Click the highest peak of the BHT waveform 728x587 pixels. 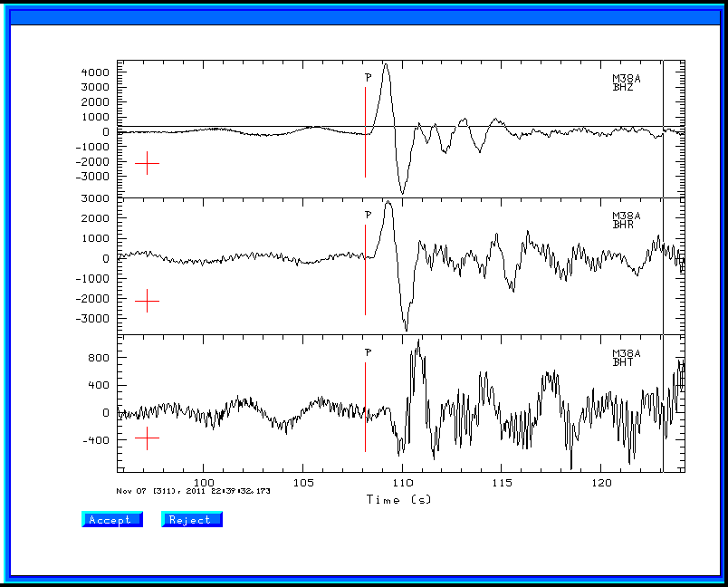[418, 342]
